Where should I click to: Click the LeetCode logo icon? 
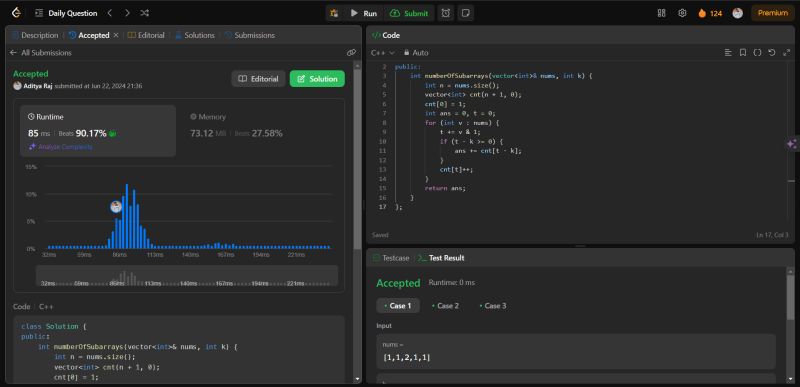tap(16, 13)
